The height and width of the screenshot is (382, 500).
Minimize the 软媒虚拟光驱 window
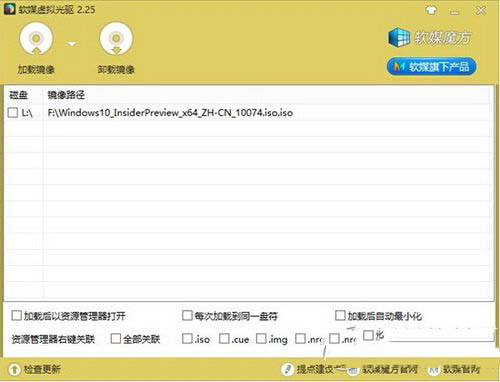point(455,12)
